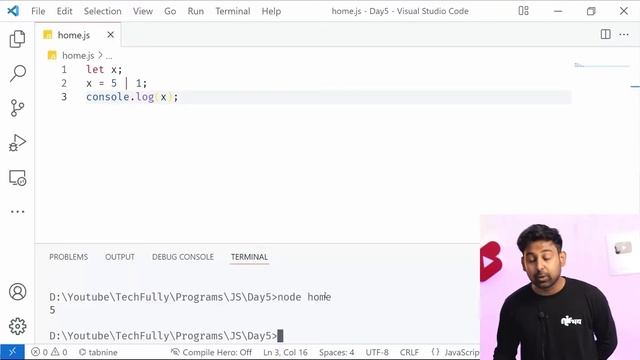Click Ln 3, Col 16 cursor position
Viewport: 640px width, 360px height.
click(285, 352)
